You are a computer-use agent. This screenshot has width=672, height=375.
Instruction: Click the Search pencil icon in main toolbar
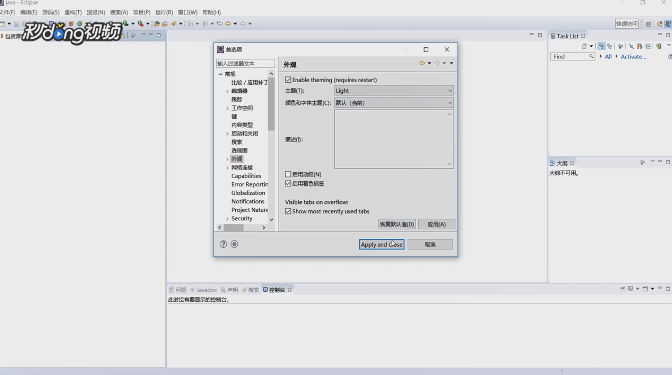174,24
